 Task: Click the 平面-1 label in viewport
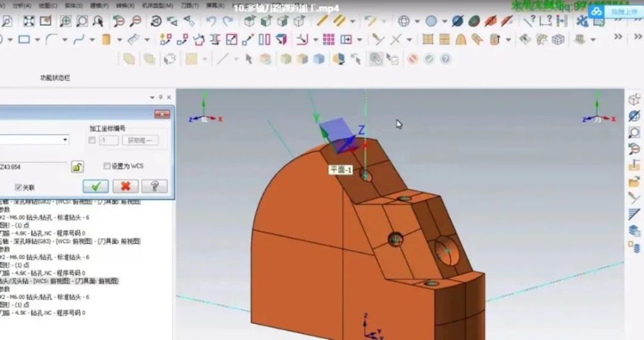click(341, 169)
